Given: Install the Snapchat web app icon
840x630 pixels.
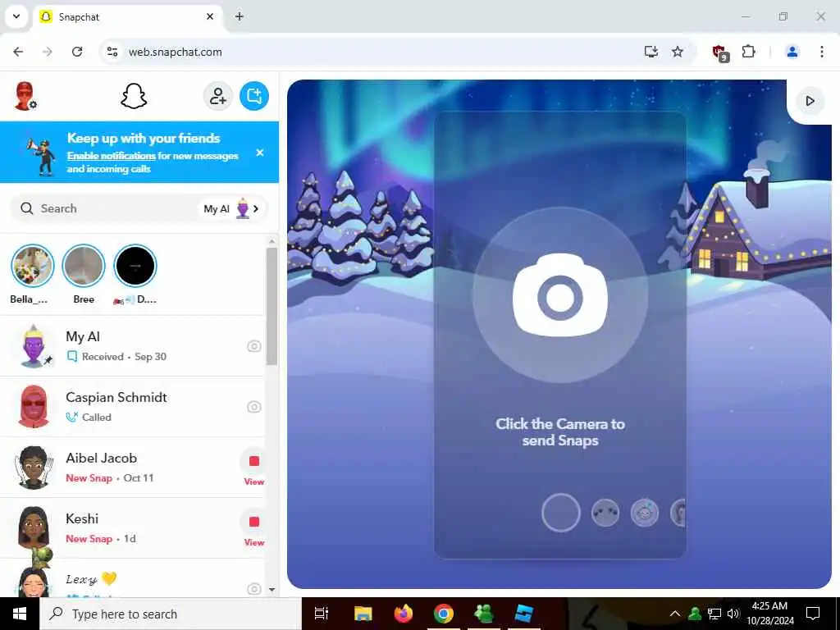Looking at the screenshot, I should [x=651, y=52].
